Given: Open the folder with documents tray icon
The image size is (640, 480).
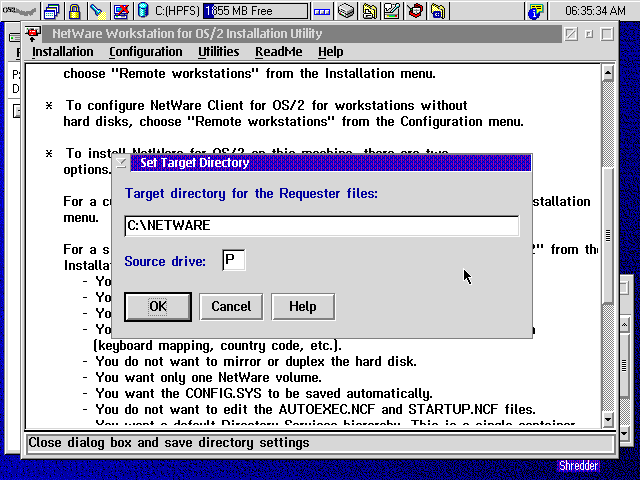Looking at the screenshot, I should tap(369, 11).
